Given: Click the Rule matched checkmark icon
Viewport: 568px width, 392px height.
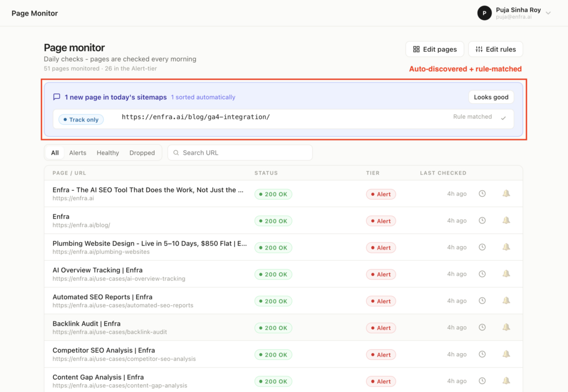Looking at the screenshot, I should click(503, 118).
